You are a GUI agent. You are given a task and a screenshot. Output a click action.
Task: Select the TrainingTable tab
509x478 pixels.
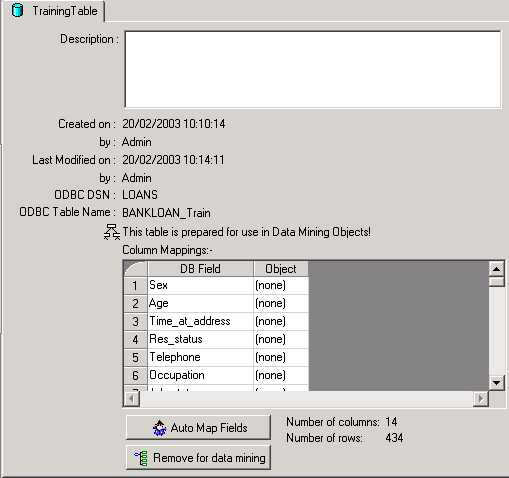(53, 11)
